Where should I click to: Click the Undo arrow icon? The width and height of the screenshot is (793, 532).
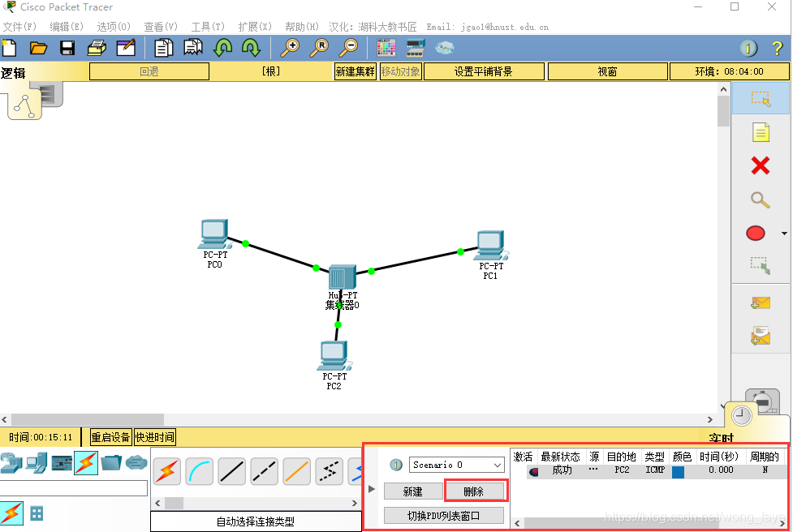[x=222, y=48]
